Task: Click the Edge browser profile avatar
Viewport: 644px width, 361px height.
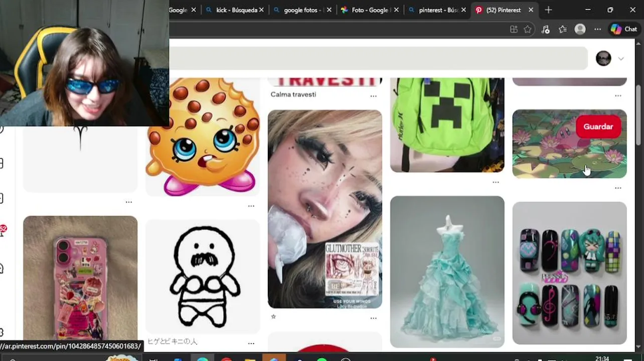Action: (x=580, y=30)
